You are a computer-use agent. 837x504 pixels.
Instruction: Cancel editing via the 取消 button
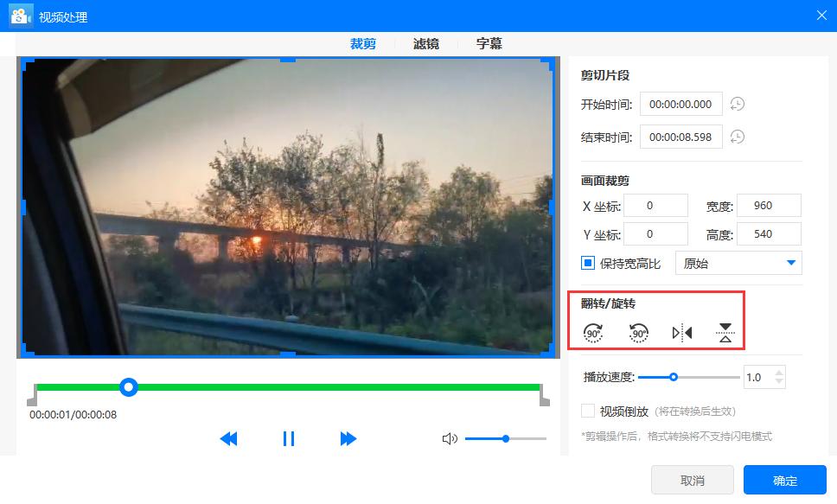tap(692, 480)
